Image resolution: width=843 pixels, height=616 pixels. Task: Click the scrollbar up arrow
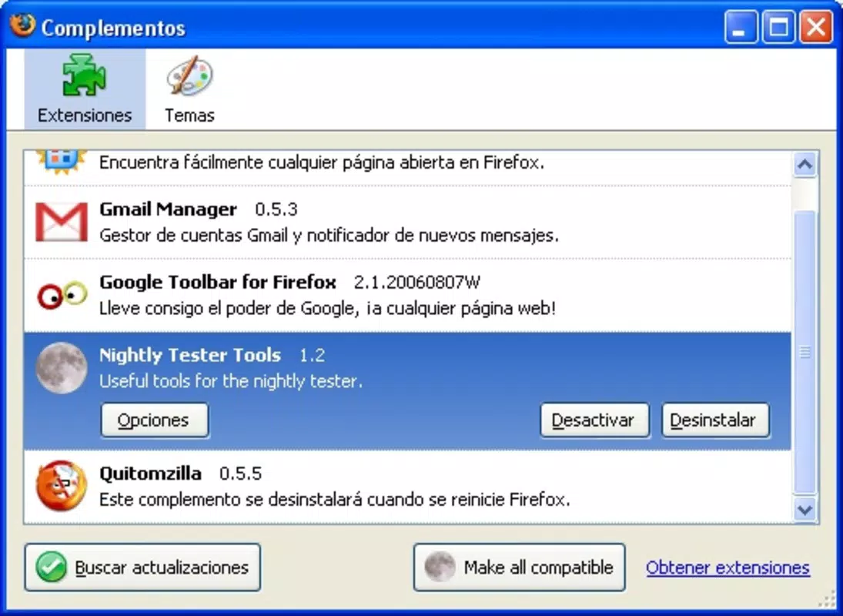[805, 165]
